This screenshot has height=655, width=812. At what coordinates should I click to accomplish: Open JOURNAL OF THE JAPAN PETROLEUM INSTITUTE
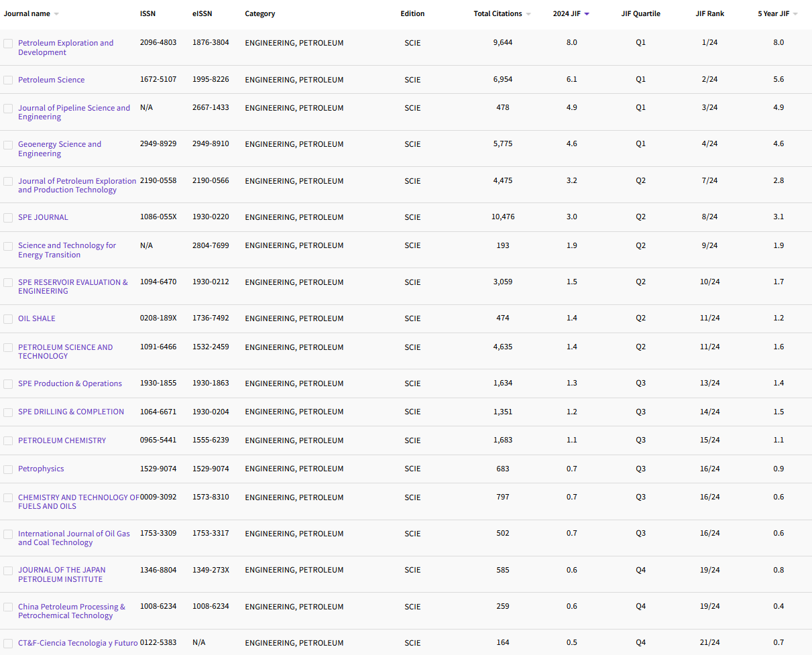61,575
